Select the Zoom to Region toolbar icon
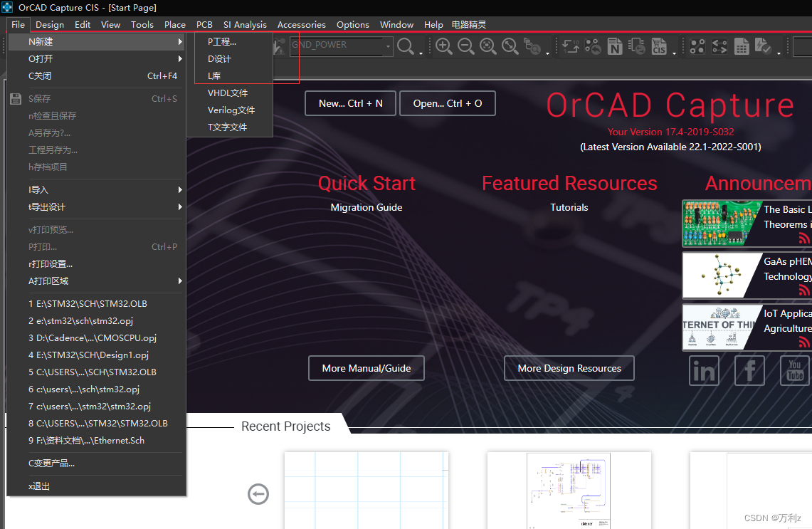Image resolution: width=812 pixels, height=529 pixels. click(x=510, y=46)
